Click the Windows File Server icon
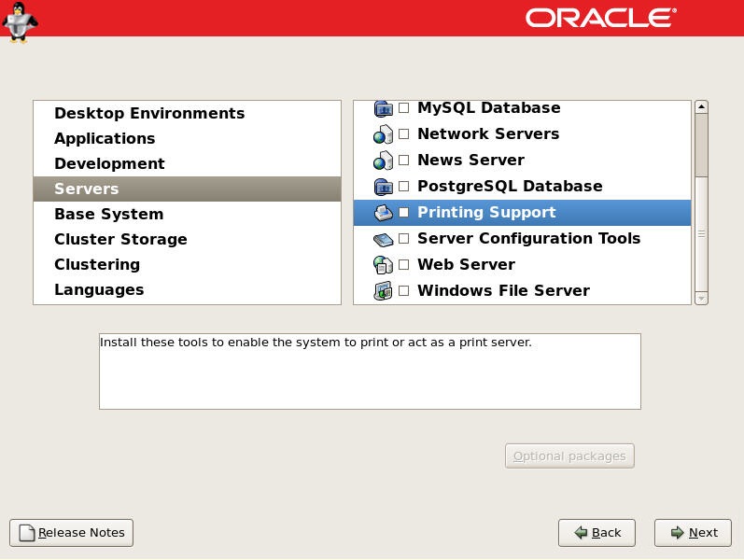 (383, 291)
